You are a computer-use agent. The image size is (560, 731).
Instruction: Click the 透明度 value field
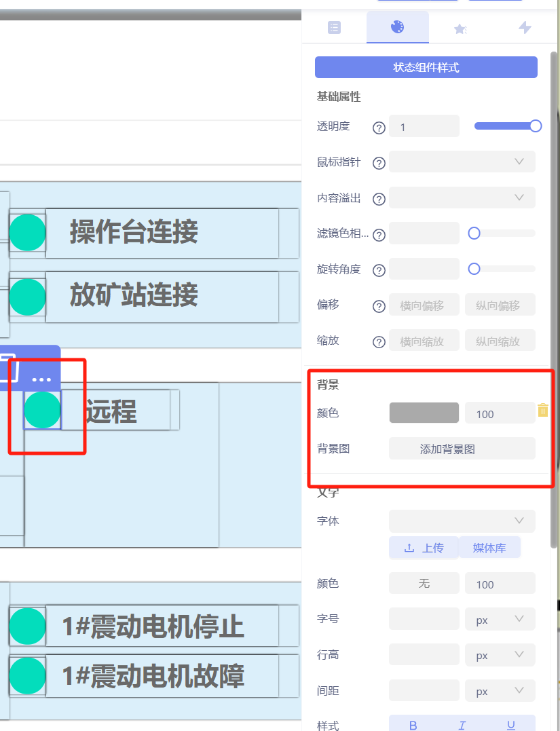[424, 126]
